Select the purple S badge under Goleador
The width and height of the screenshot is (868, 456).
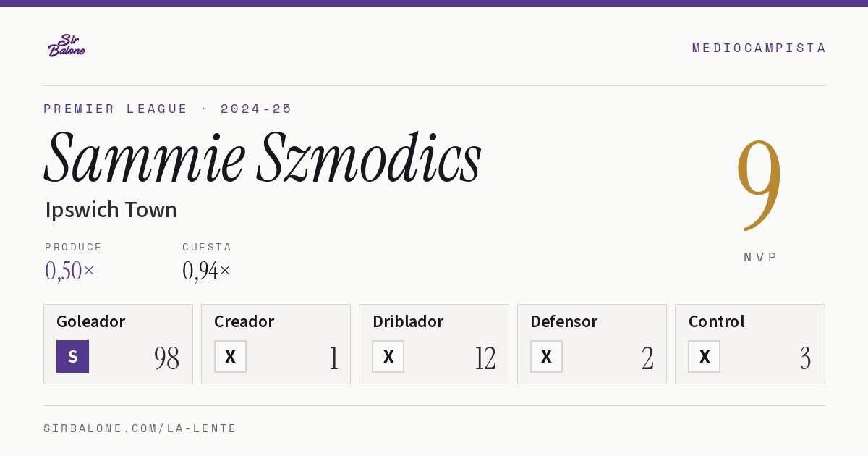point(72,356)
